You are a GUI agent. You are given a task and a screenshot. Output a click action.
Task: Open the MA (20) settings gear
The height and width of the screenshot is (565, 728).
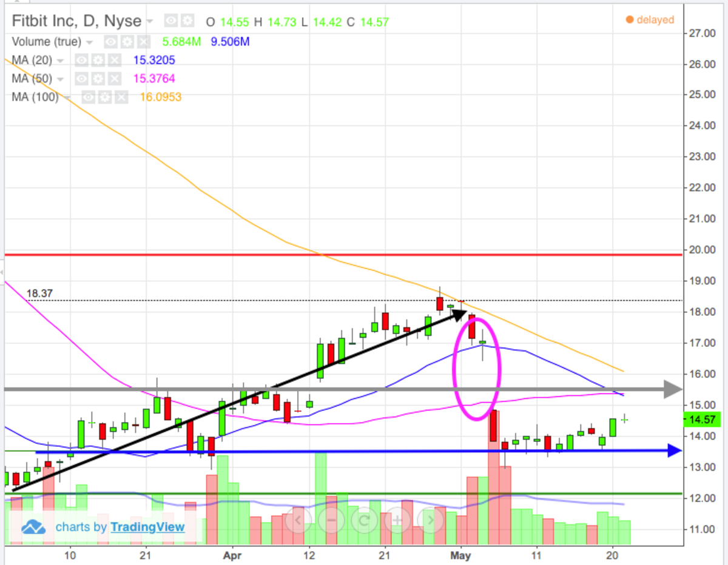(98, 60)
